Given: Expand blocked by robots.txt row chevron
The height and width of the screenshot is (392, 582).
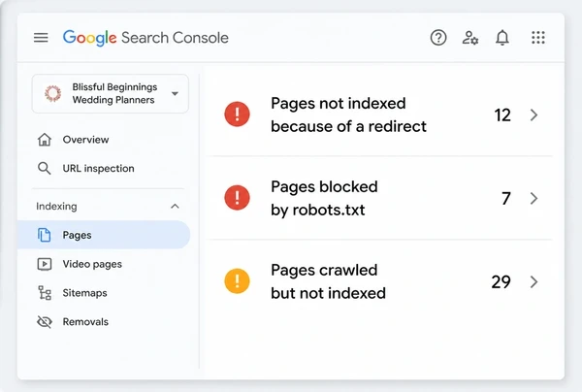Looking at the screenshot, I should coord(533,198).
